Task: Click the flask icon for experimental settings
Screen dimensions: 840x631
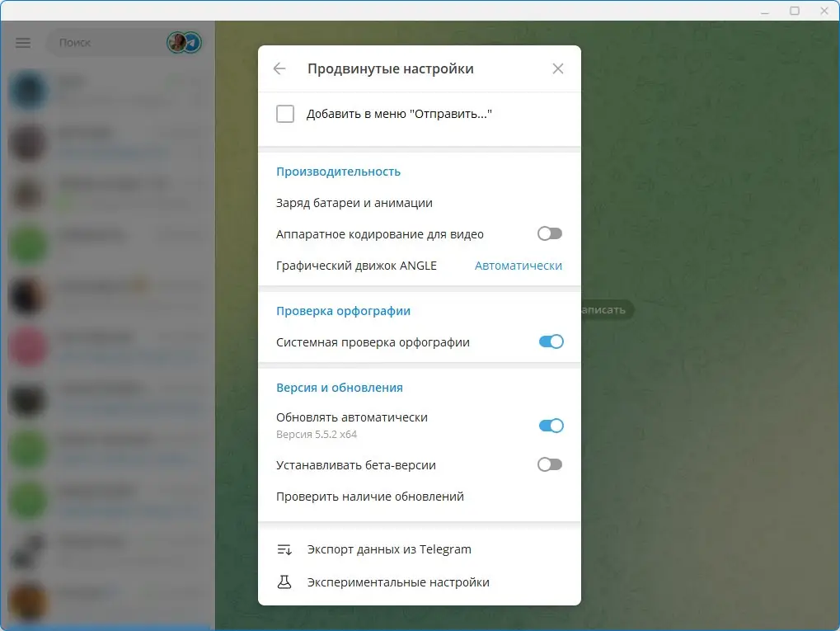Action: tap(284, 582)
